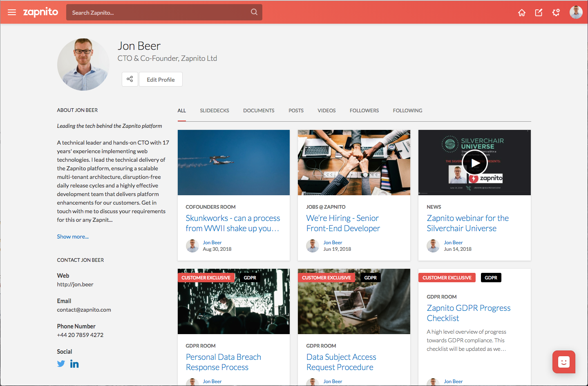This screenshot has width=588, height=386.
Task: Click the Zapnito logo
Action: [41, 12]
